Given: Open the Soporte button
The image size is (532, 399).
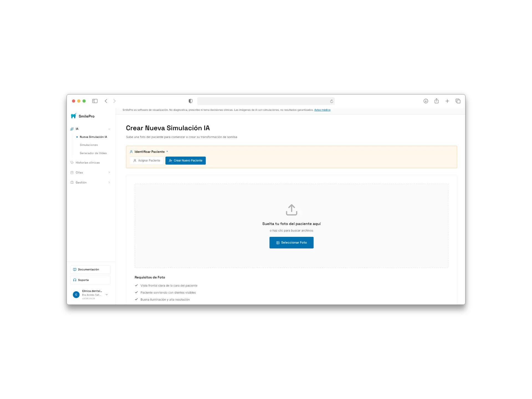Looking at the screenshot, I should 90,280.
